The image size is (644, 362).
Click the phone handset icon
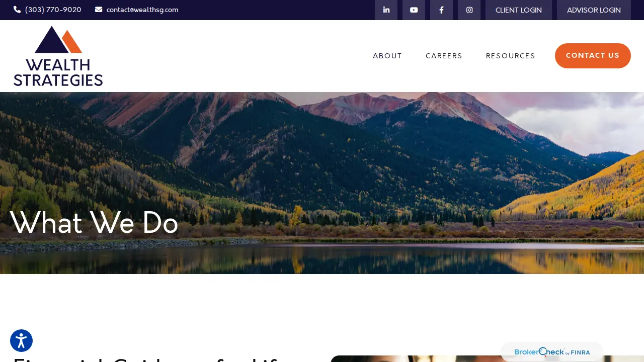coord(17,10)
